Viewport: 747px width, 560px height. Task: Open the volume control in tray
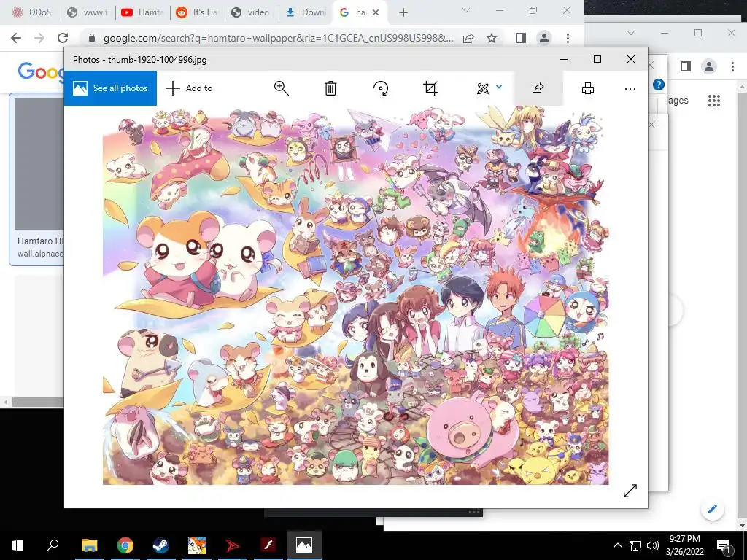click(653, 545)
